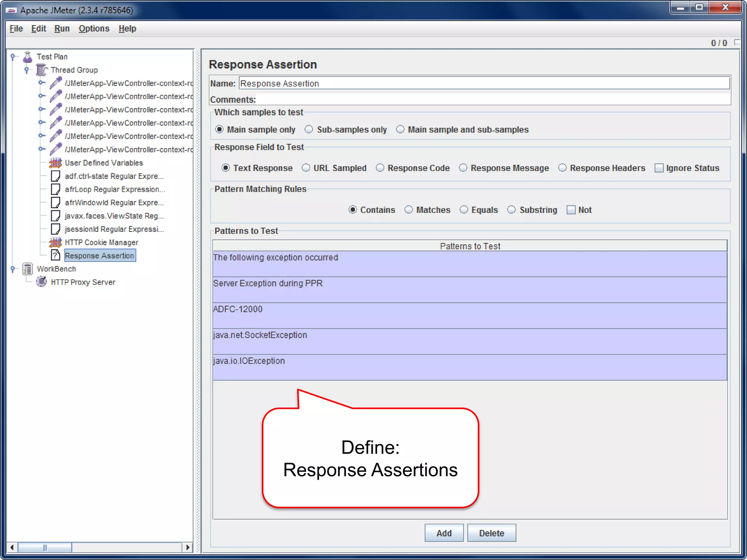Click the Delete pattern button

pyautogui.click(x=492, y=533)
